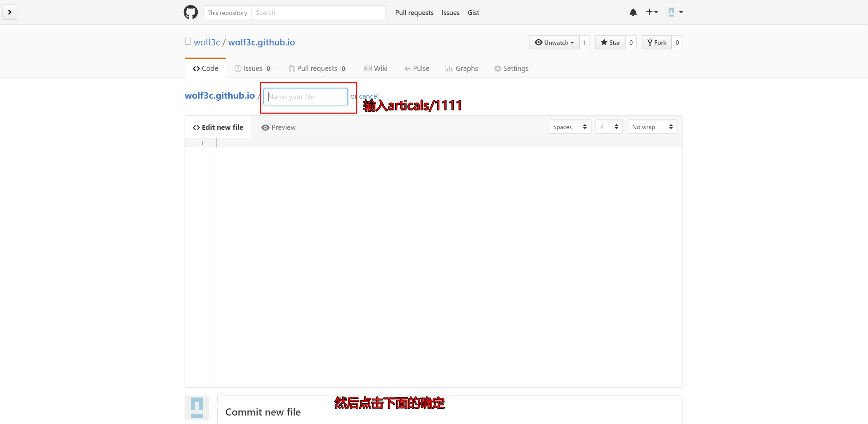Open the Unwatch dropdown

[554, 42]
